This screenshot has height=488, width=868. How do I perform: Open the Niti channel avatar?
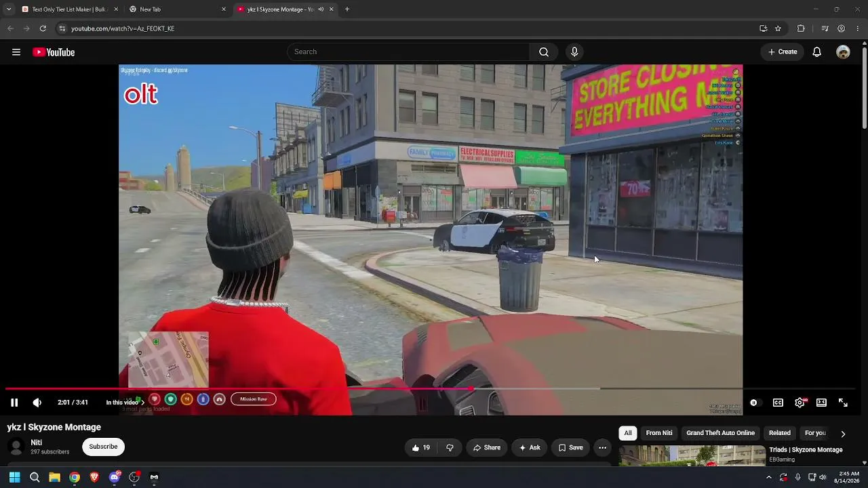click(16, 447)
